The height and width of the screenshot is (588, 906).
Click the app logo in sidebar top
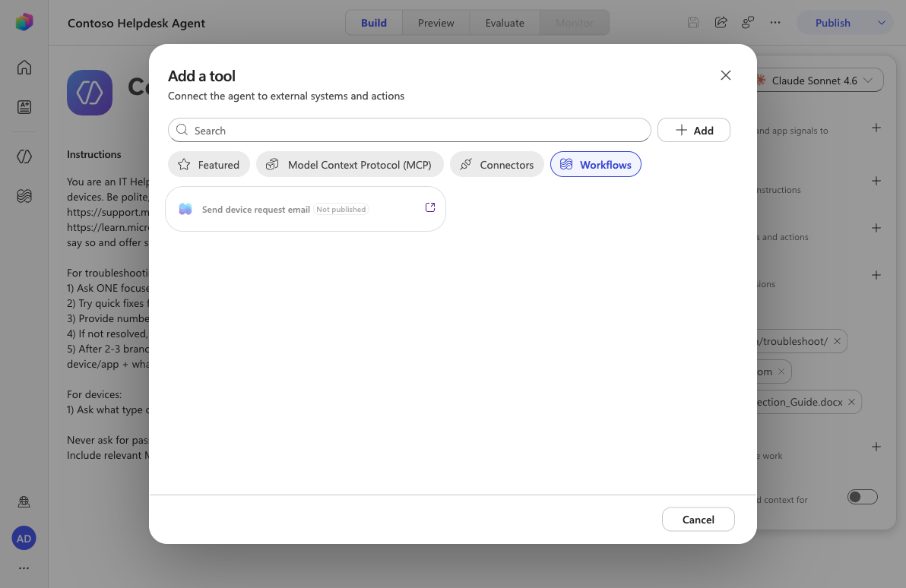pos(24,23)
